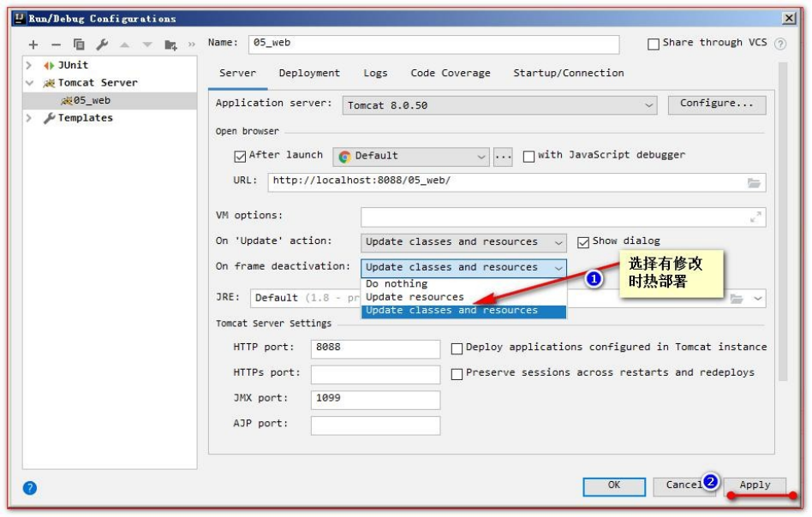Enable Deploy applications configured in Tomcat instance
Screen dimensions: 812x517
[x=457, y=349]
